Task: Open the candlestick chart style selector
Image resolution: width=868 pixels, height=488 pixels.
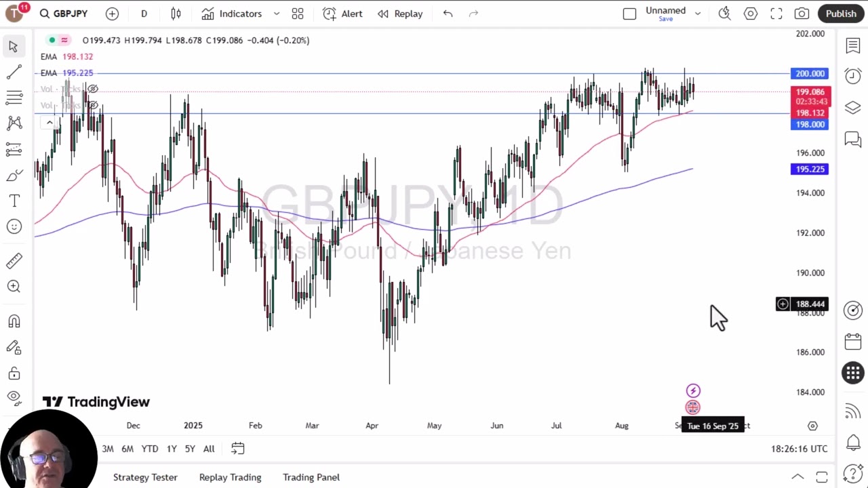Action: click(176, 14)
